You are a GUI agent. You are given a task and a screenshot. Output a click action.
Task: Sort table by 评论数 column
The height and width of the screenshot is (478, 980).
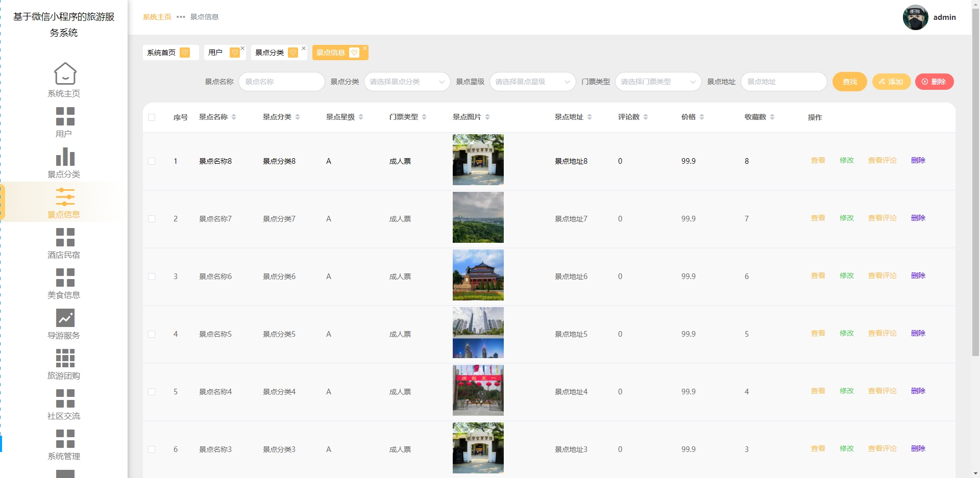(x=646, y=117)
